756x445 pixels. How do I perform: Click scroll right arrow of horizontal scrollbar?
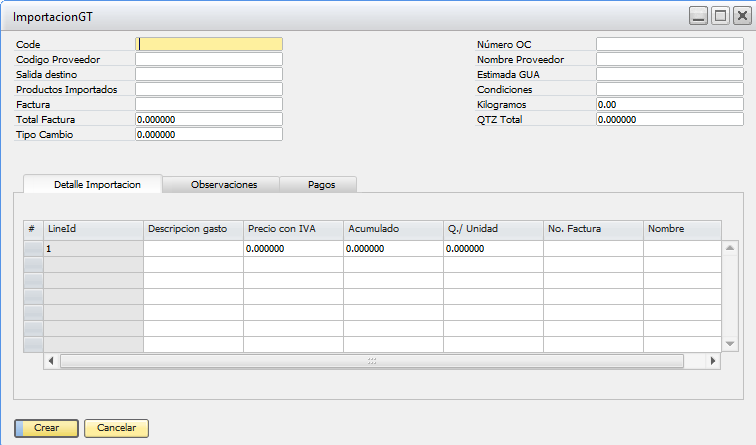(713, 360)
